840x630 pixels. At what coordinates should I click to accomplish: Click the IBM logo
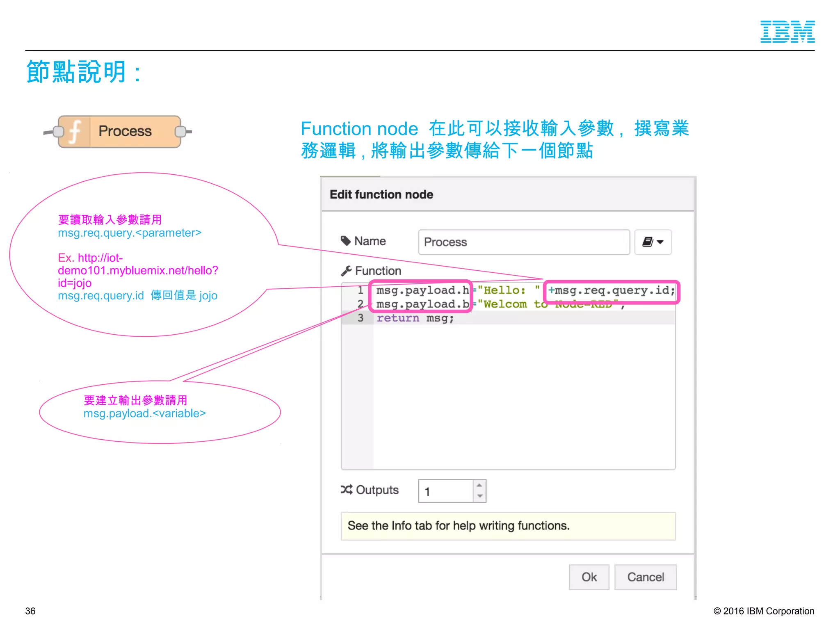point(787,32)
